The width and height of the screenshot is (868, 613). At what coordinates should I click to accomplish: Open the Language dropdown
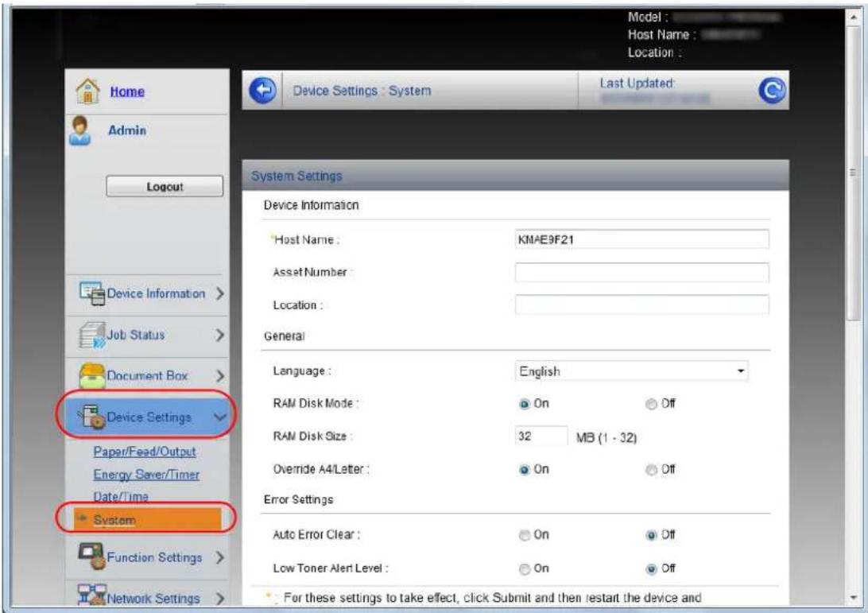pyautogui.click(x=631, y=371)
